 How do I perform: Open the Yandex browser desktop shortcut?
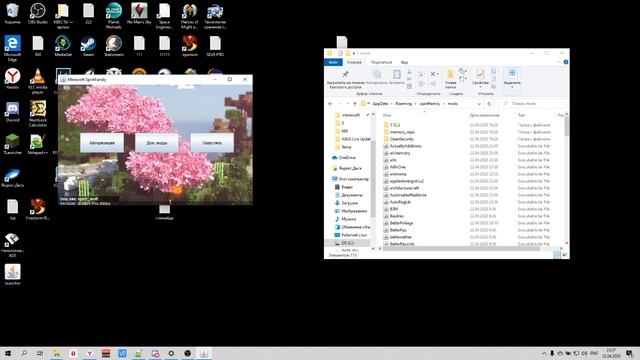13,78
